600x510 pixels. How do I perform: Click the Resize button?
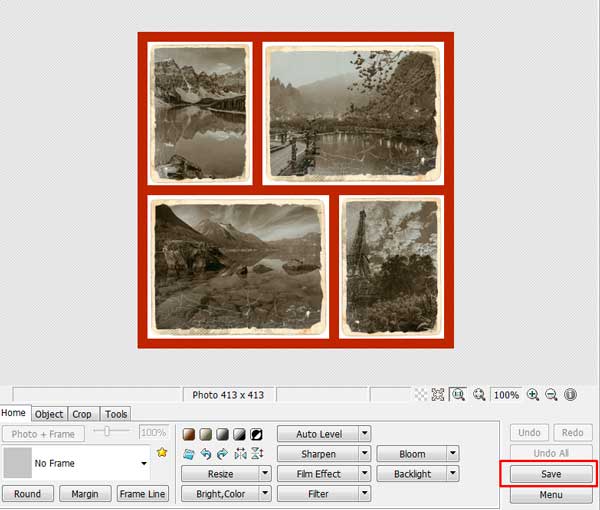(220, 474)
